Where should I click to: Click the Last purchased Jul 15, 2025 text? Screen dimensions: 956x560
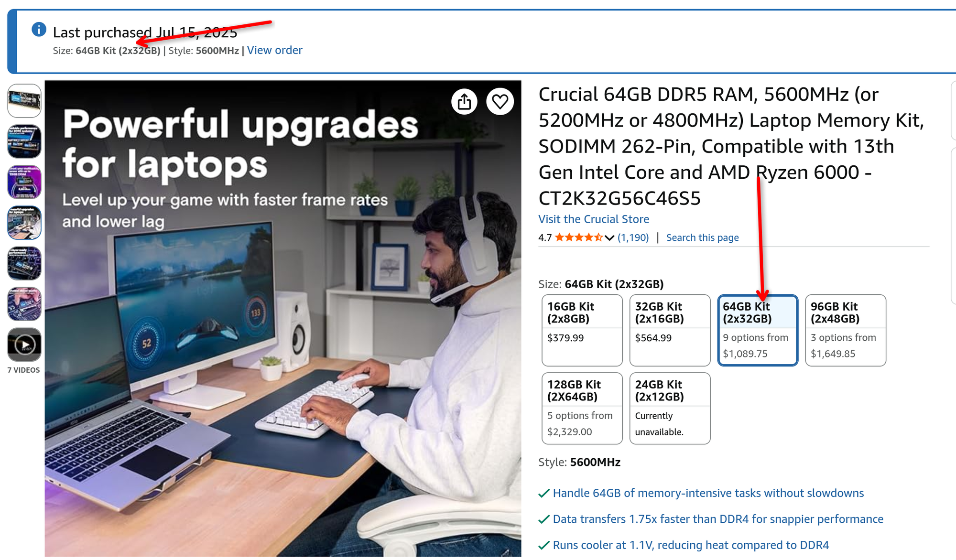coord(145,32)
